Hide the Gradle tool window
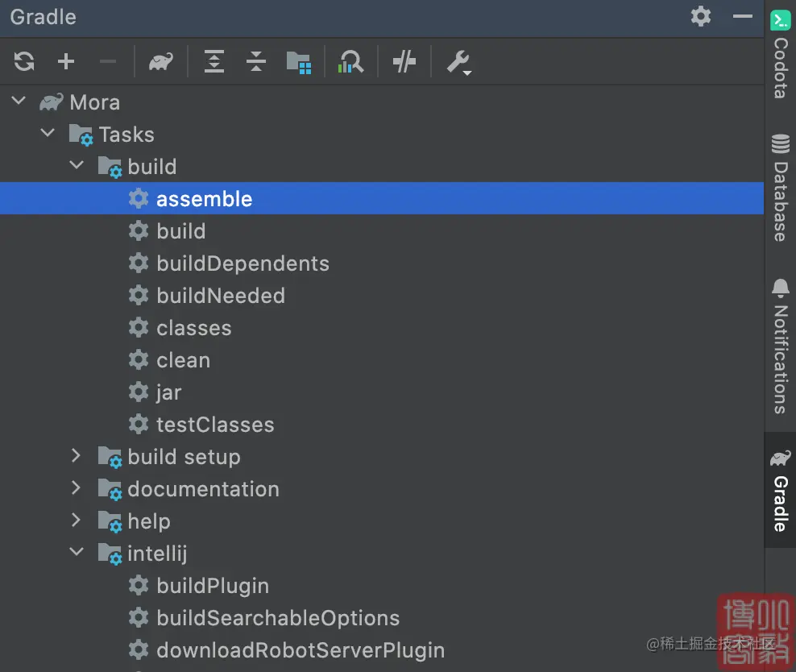Viewport: 796px width, 672px height. [x=743, y=16]
